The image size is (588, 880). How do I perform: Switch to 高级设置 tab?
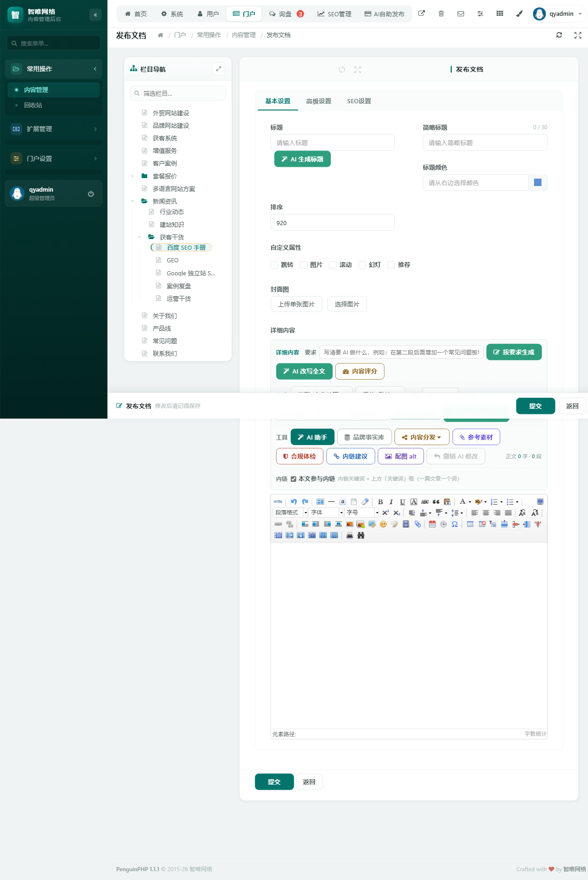(319, 101)
